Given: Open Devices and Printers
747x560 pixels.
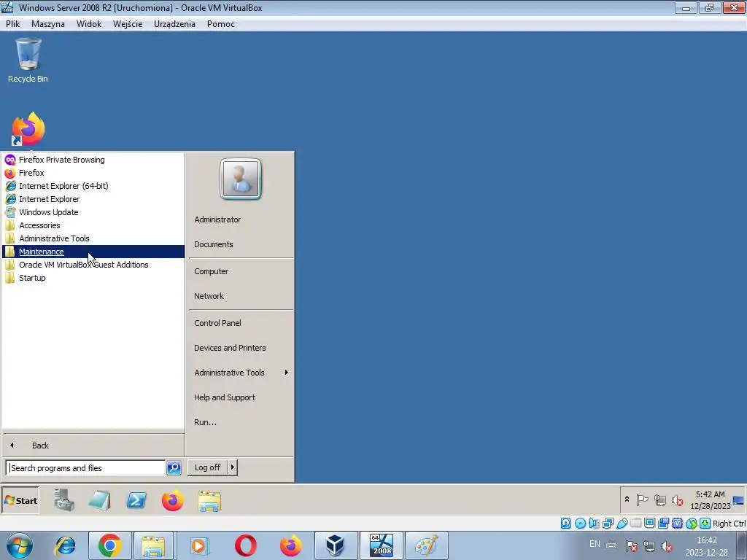Looking at the screenshot, I should click(230, 348).
